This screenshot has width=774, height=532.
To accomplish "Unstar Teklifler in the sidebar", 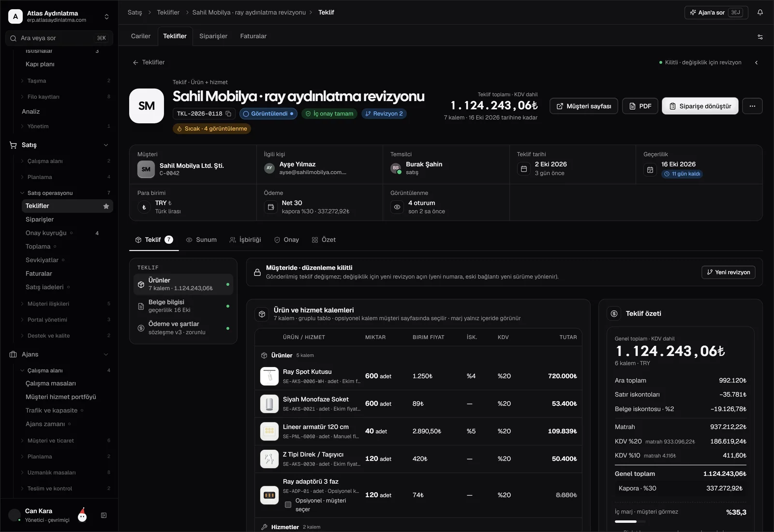I will pos(106,206).
